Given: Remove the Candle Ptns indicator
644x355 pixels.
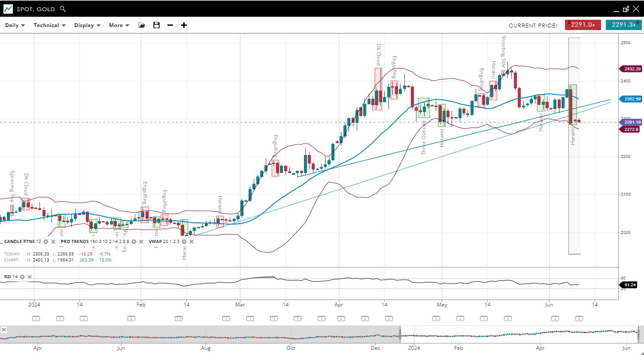Looking at the screenshot, I should pos(53,242).
